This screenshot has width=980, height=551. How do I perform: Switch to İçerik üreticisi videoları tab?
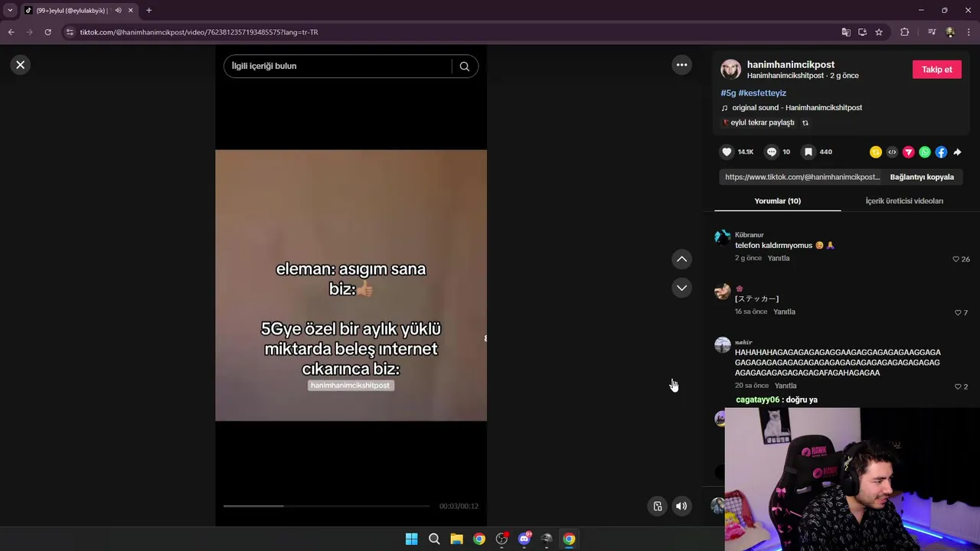pyautogui.click(x=904, y=201)
